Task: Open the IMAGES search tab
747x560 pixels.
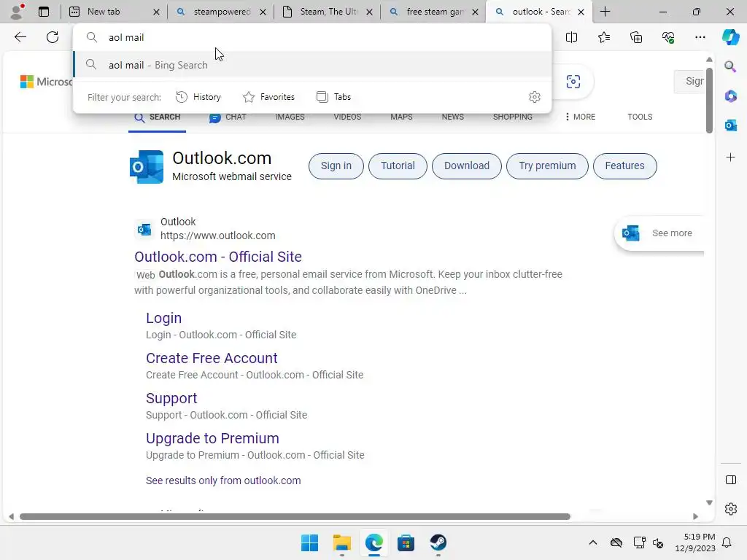Action: point(290,117)
